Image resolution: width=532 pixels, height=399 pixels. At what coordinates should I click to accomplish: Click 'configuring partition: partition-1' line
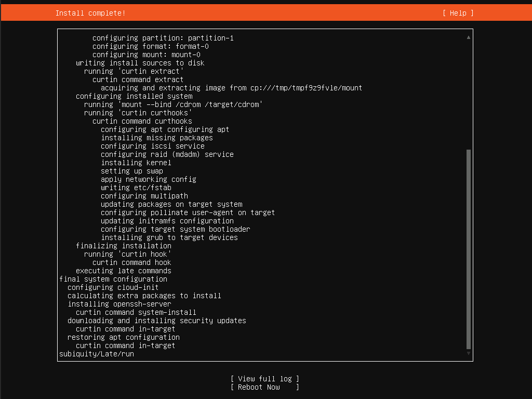pyautogui.click(x=163, y=38)
